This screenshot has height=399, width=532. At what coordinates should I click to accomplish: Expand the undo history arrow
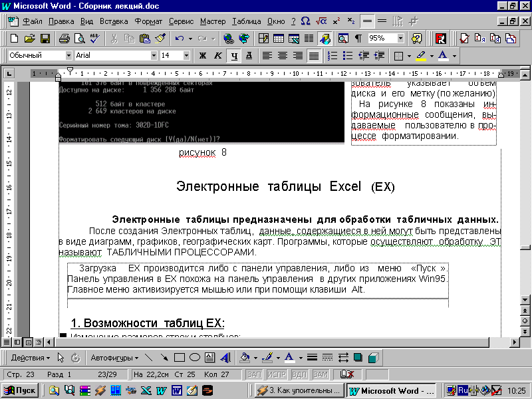click(190, 39)
